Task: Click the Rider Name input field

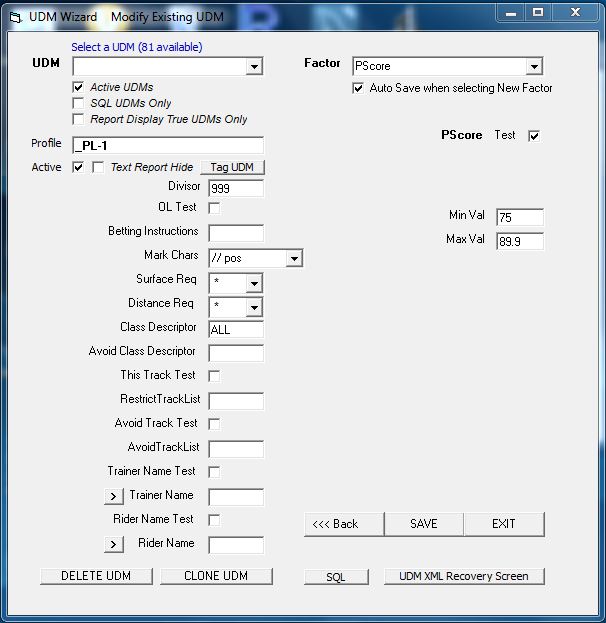Action: [x=236, y=545]
